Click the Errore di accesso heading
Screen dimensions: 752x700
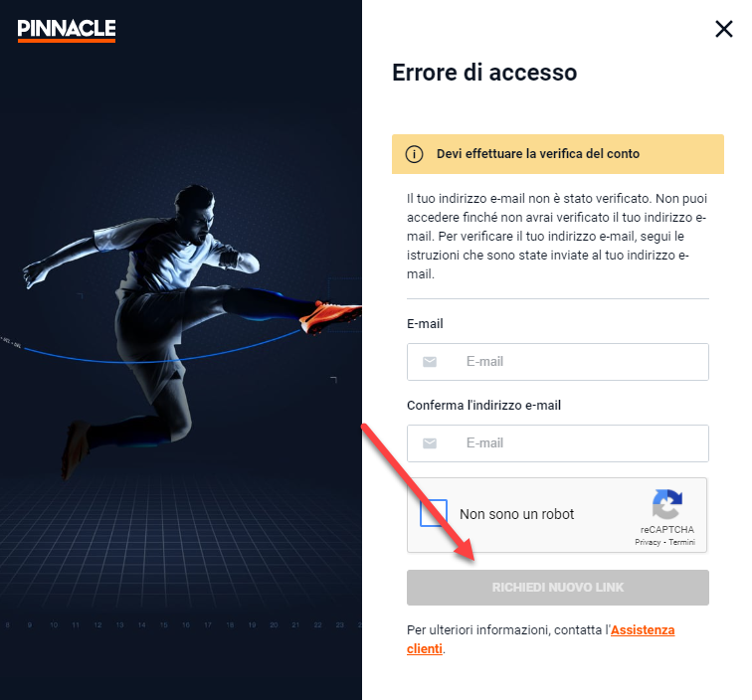[x=484, y=73]
